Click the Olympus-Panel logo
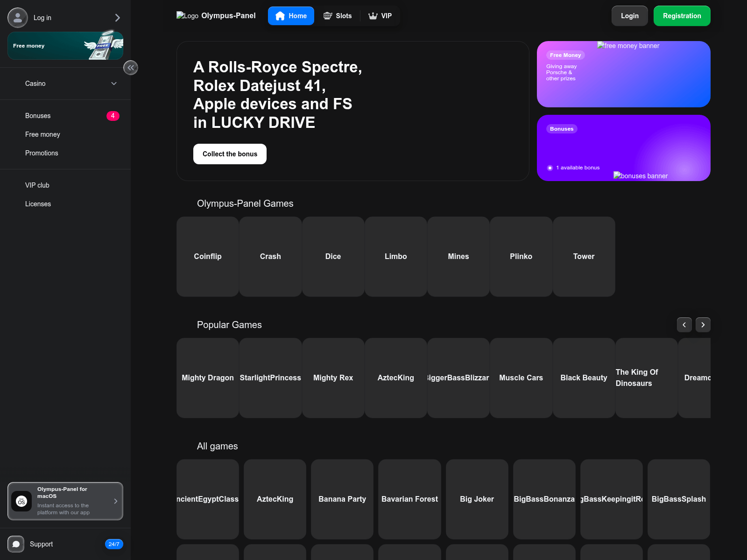 click(216, 16)
